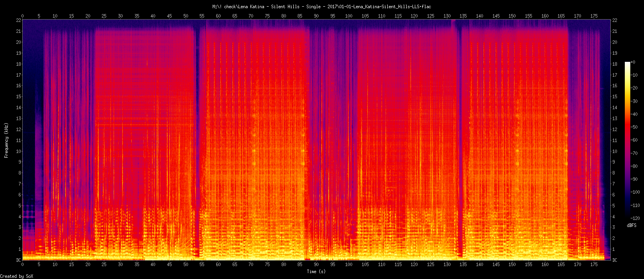Click the '+0' value on dBFS scale
Viewport: 644px width, 279px height.
pos(633,62)
